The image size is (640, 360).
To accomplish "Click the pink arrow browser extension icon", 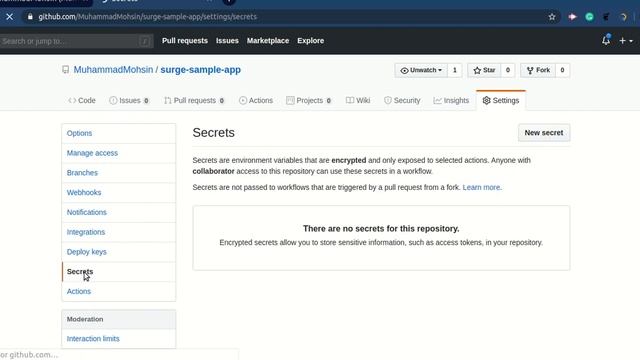I will (x=572, y=17).
